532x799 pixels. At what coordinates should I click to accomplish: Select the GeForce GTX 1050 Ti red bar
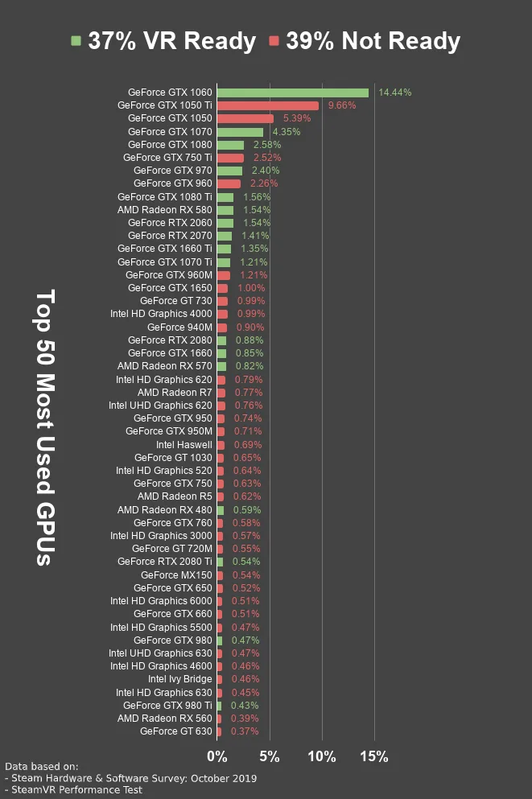(268, 105)
